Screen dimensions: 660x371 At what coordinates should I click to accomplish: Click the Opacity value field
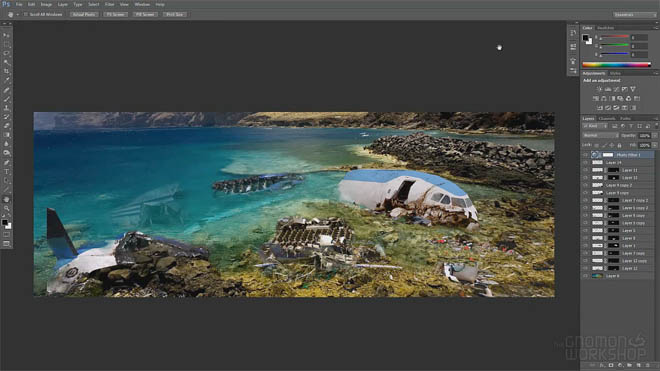click(644, 136)
